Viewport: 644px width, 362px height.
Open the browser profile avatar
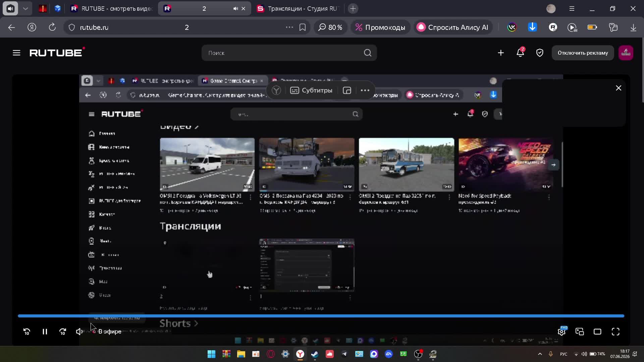click(551, 9)
